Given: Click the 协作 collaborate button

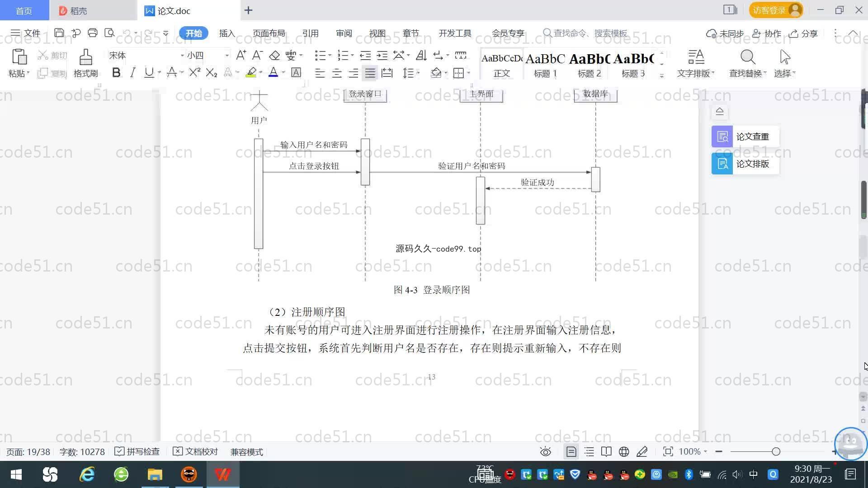Looking at the screenshot, I should (767, 33).
